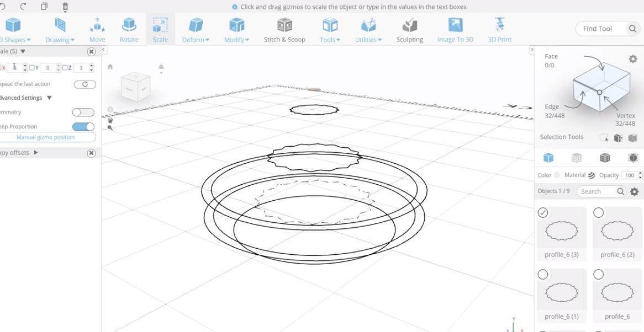Select the Scale tool
This screenshot has width=644, height=332.
(160, 30)
